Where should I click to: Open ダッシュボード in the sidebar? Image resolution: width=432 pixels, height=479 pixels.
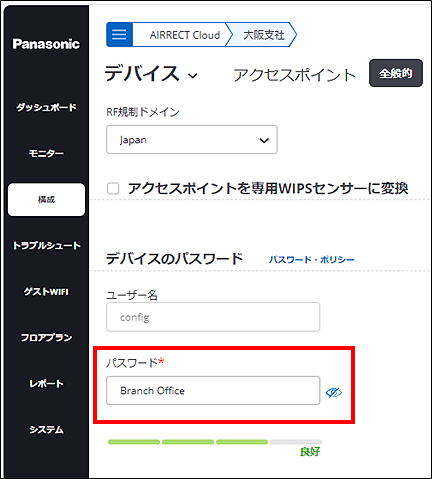tap(46, 107)
